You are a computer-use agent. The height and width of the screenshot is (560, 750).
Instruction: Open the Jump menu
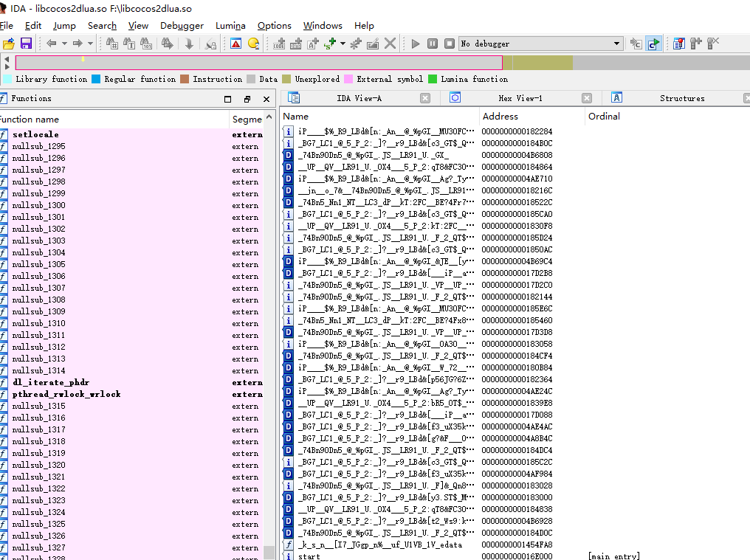pos(64,26)
